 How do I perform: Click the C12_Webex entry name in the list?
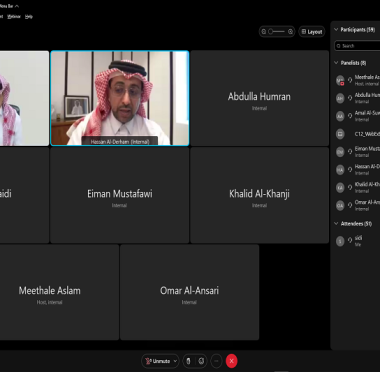(x=367, y=134)
